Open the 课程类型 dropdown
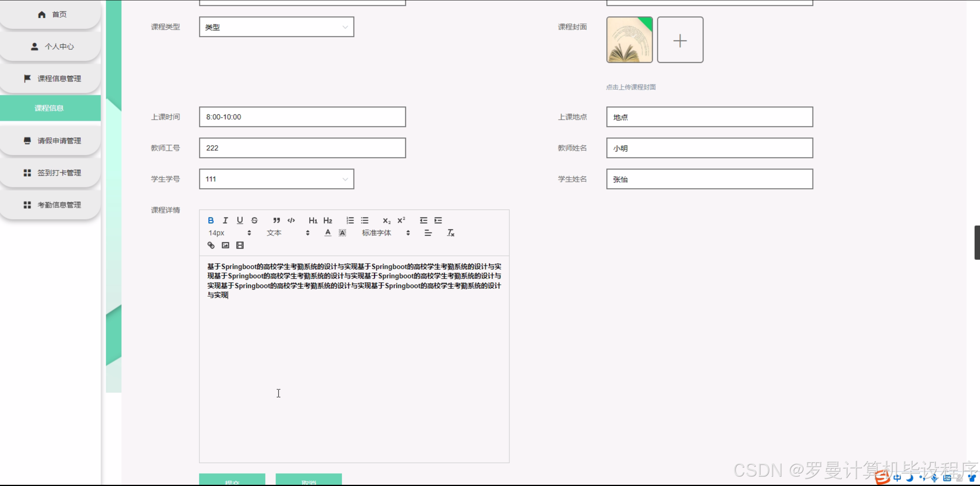This screenshot has height=486, width=980. (x=276, y=27)
